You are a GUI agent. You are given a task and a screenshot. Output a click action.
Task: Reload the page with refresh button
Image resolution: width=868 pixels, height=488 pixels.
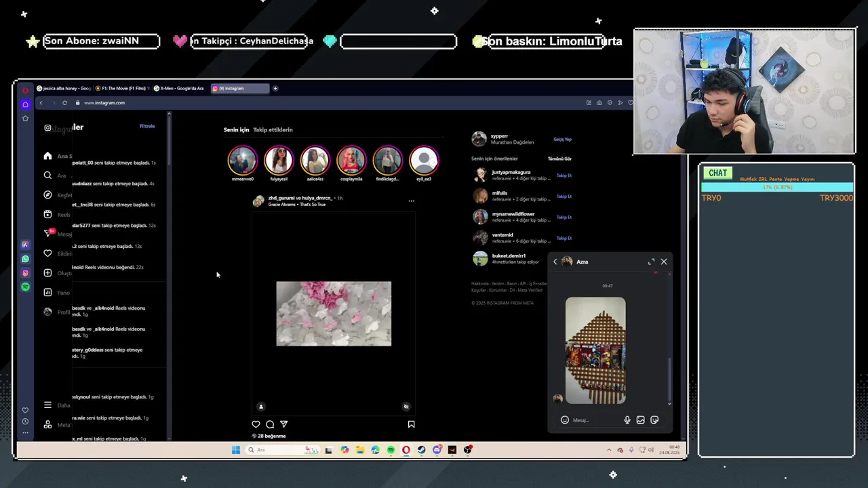[x=64, y=103]
